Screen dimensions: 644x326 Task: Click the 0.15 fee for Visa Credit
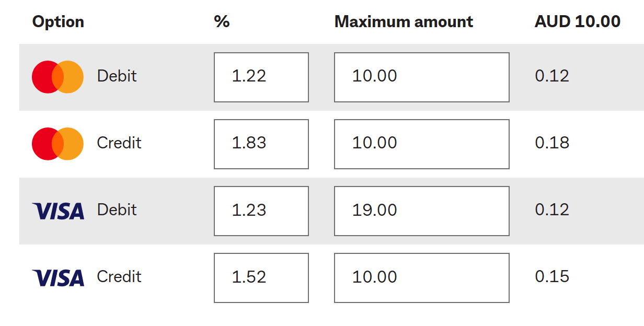[551, 277]
